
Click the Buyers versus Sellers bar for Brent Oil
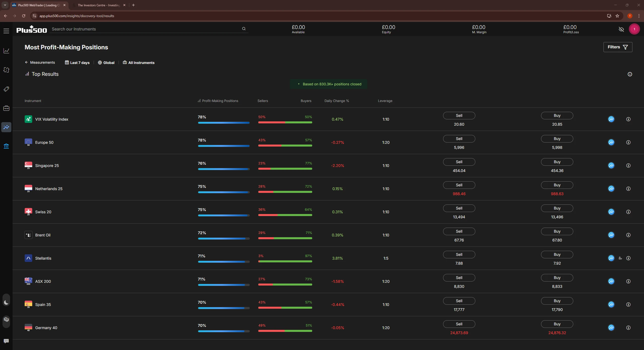[x=285, y=238]
